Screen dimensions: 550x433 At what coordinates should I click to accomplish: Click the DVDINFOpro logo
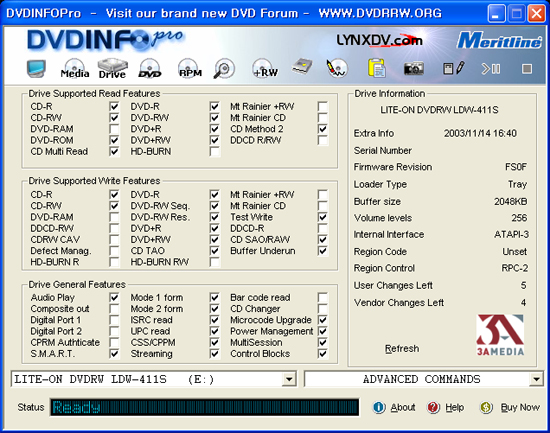[105, 40]
